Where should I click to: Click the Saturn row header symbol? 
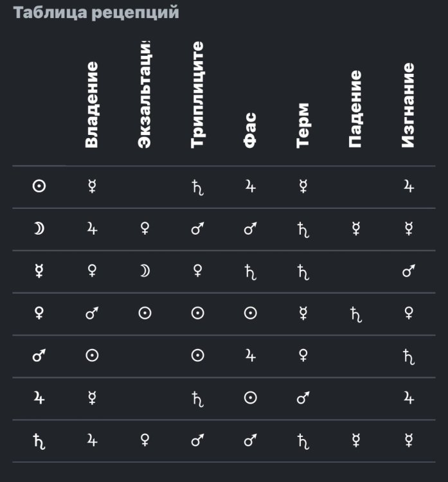[39, 440]
